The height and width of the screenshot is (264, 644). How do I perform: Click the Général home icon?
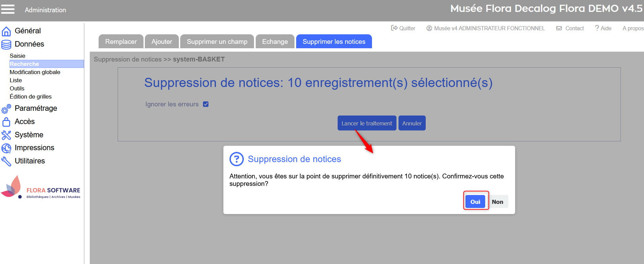click(x=6, y=31)
